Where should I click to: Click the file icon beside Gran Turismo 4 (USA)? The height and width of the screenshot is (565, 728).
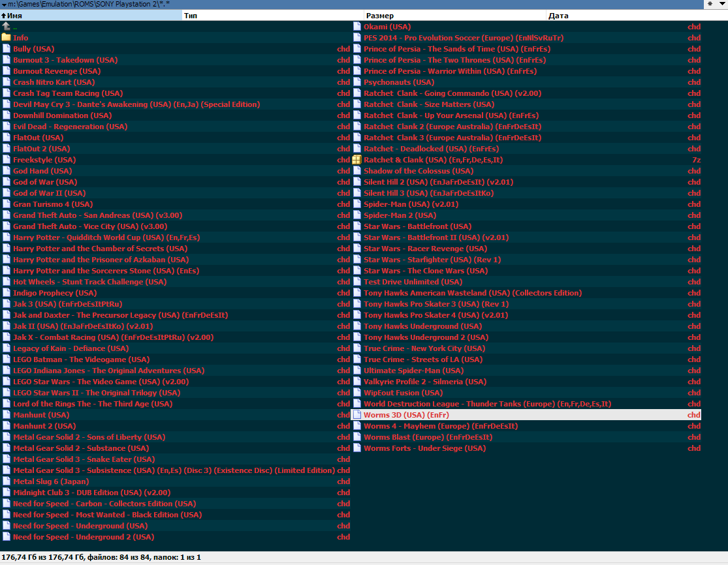coord(6,204)
